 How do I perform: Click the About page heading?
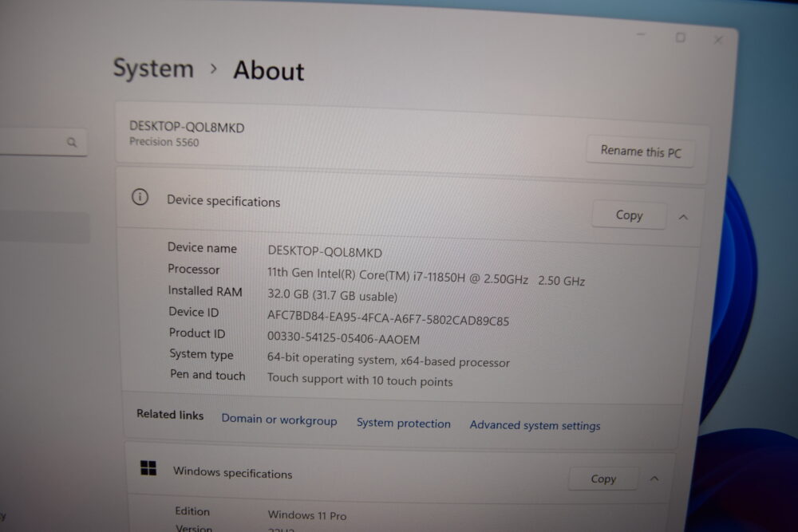(x=269, y=71)
